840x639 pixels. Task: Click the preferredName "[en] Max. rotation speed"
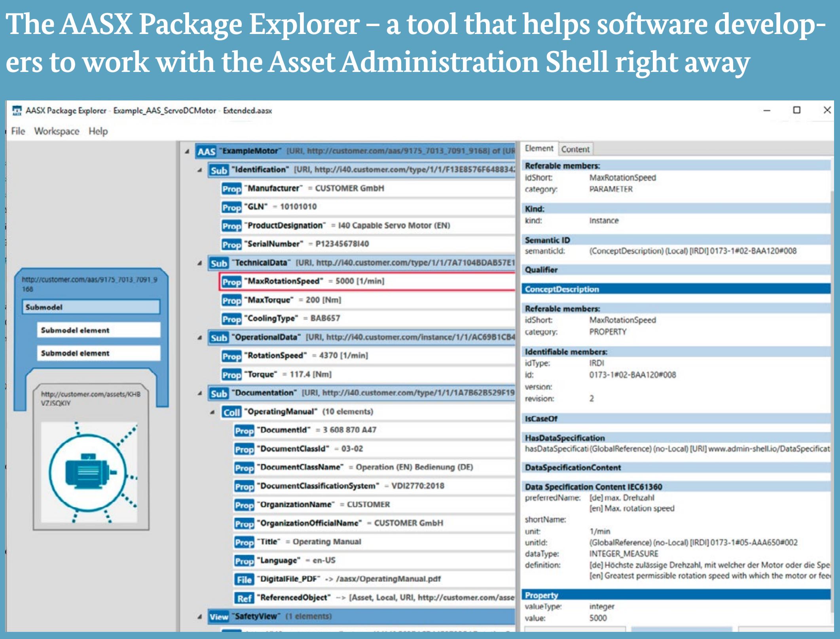pyautogui.click(x=632, y=509)
